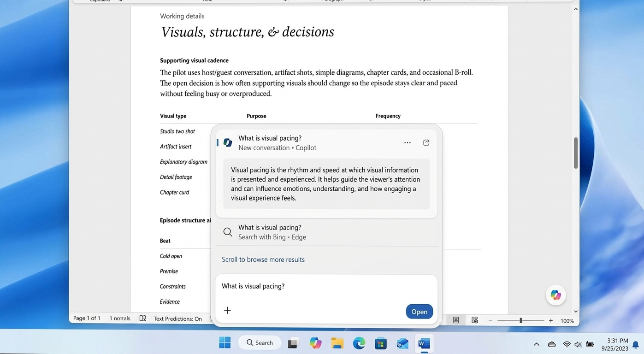Click the proofing book icon in status bar
This screenshot has width=644, height=354.
click(143, 319)
